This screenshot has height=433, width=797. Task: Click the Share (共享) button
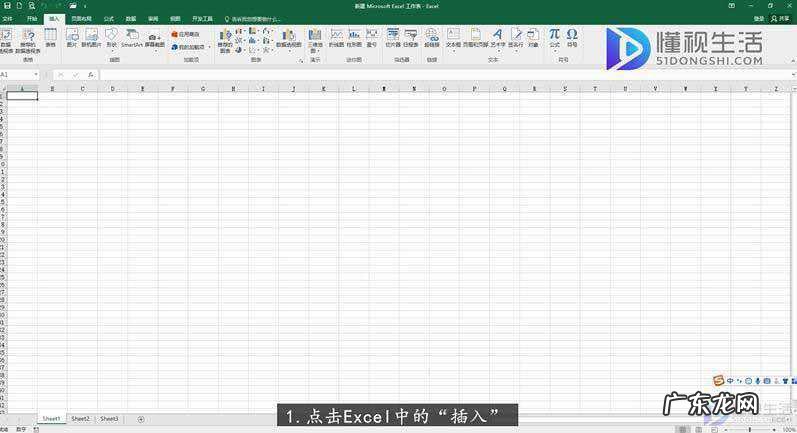(781, 18)
